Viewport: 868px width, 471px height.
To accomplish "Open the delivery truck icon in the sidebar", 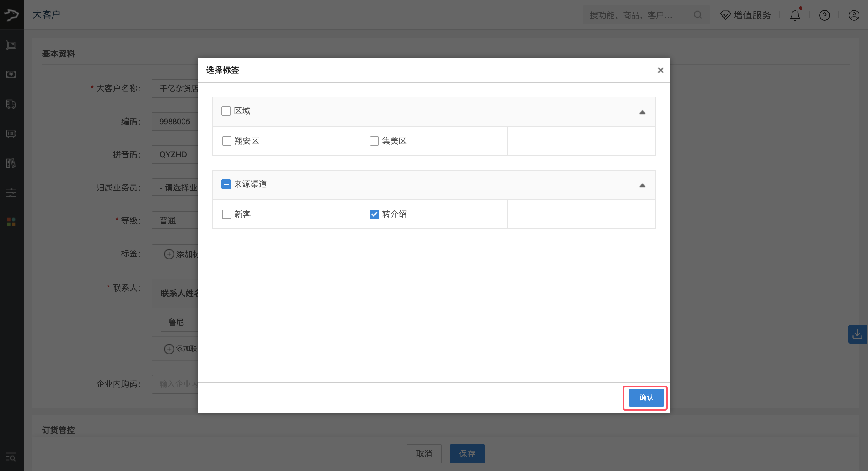I will pyautogui.click(x=11, y=104).
